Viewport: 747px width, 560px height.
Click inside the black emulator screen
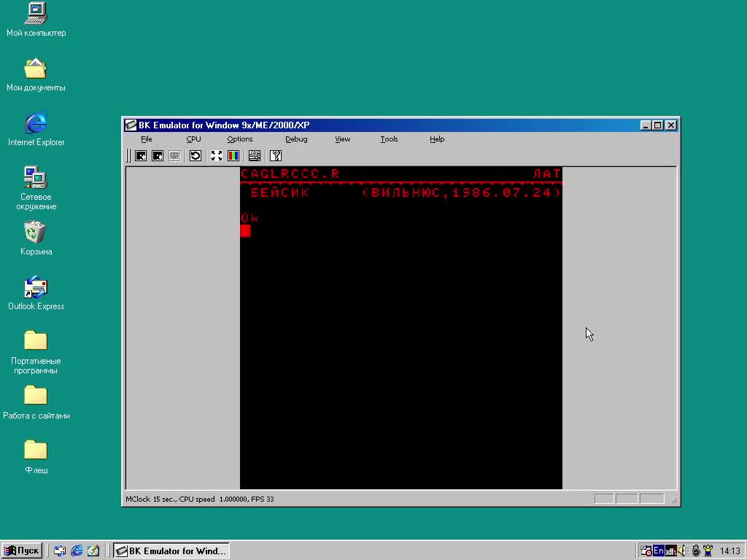point(401,350)
